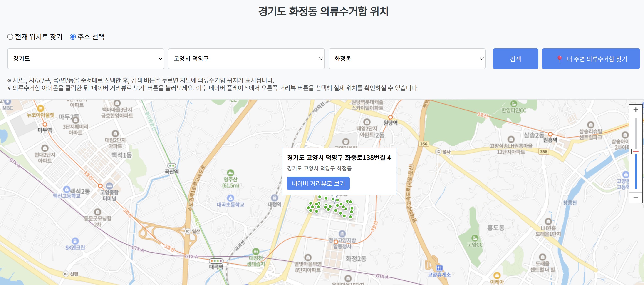Screen dimensions: 644x285
Task: Click the 일산 IC marker
Action: (188, 231)
